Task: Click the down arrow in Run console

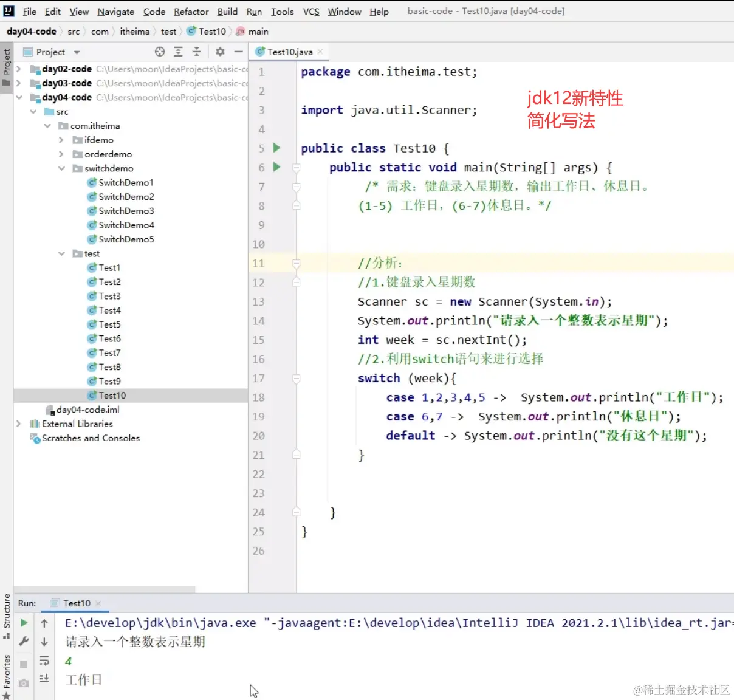Action: [x=44, y=642]
